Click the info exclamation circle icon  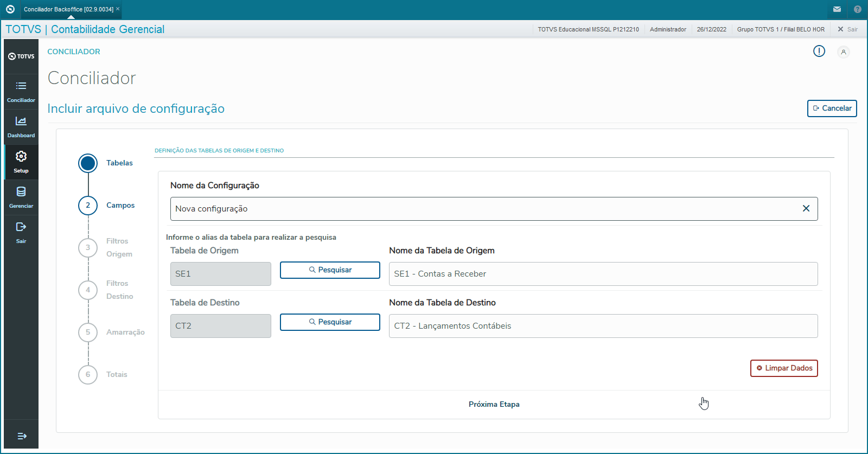click(x=819, y=51)
